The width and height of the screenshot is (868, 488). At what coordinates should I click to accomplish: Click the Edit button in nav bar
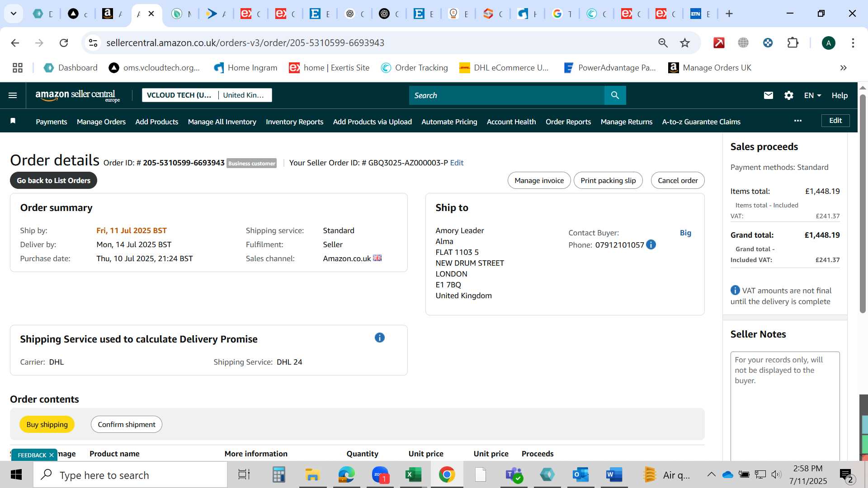835,121
